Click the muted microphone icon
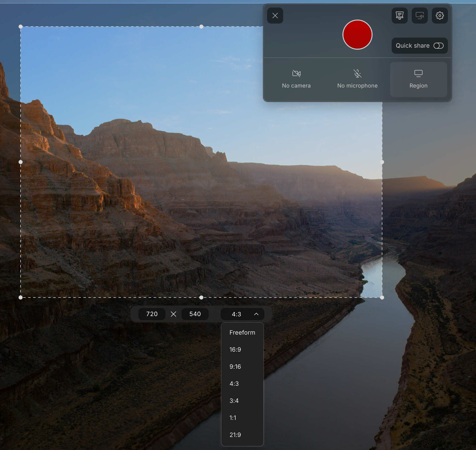 (x=358, y=73)
